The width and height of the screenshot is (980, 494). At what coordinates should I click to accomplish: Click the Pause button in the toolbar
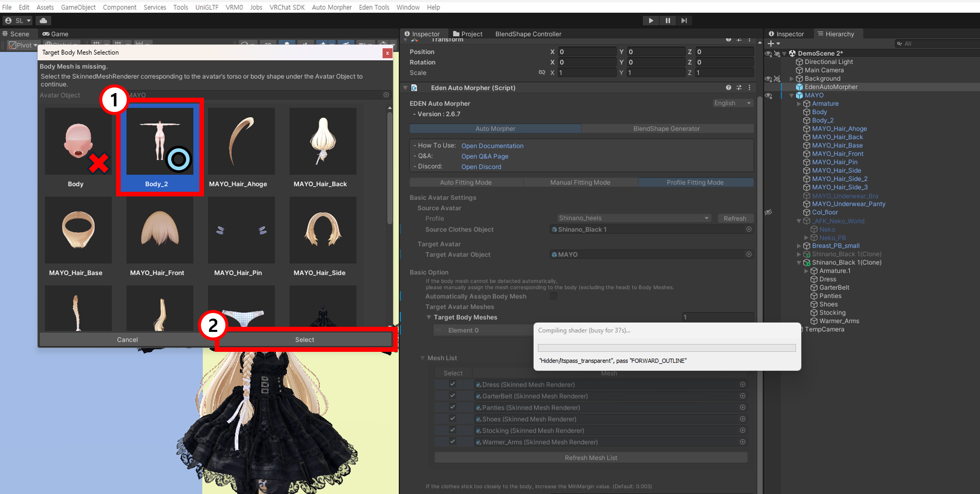tap(668, 20)
